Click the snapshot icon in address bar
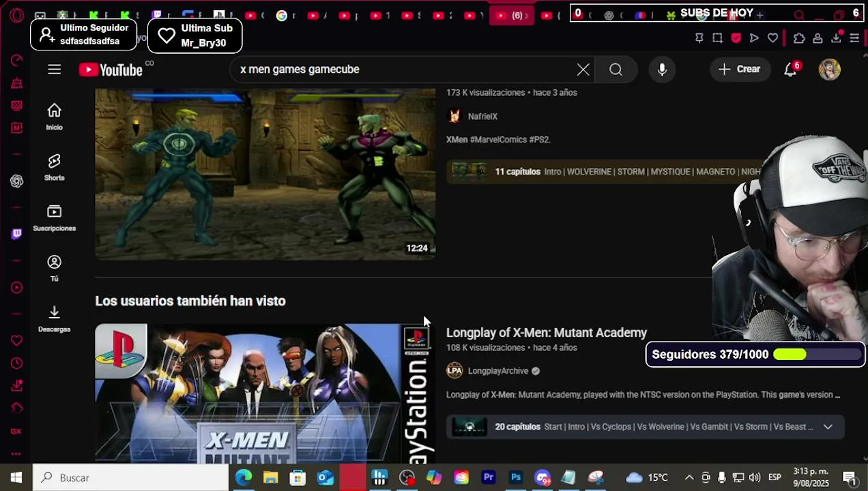This screenshot has width=868, height=491. coord(717,38)
